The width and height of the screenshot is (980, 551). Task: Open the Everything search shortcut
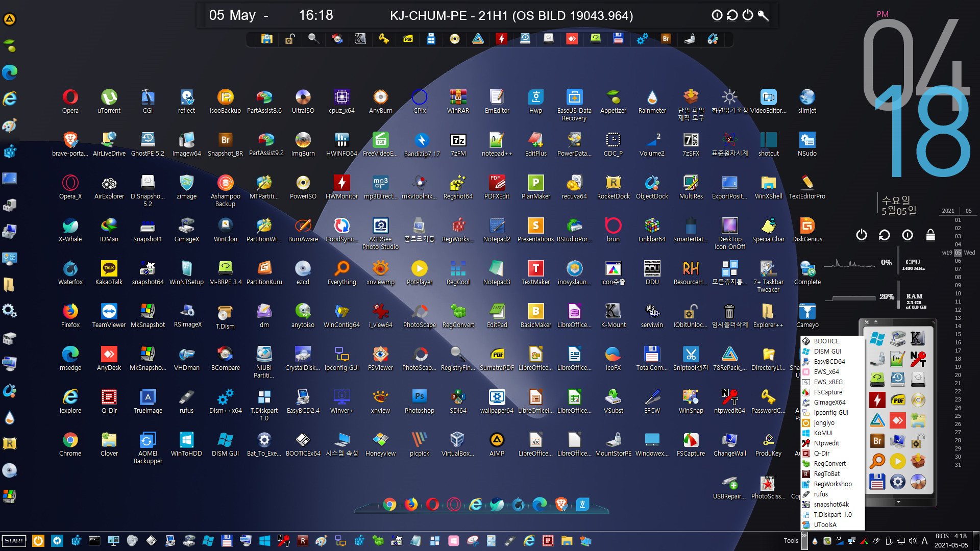341,272
